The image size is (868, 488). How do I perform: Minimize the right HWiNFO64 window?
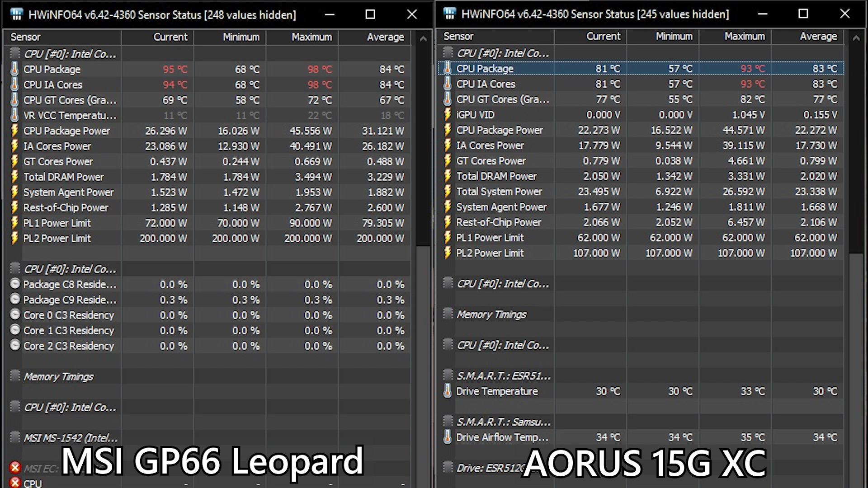click(763, 14)
